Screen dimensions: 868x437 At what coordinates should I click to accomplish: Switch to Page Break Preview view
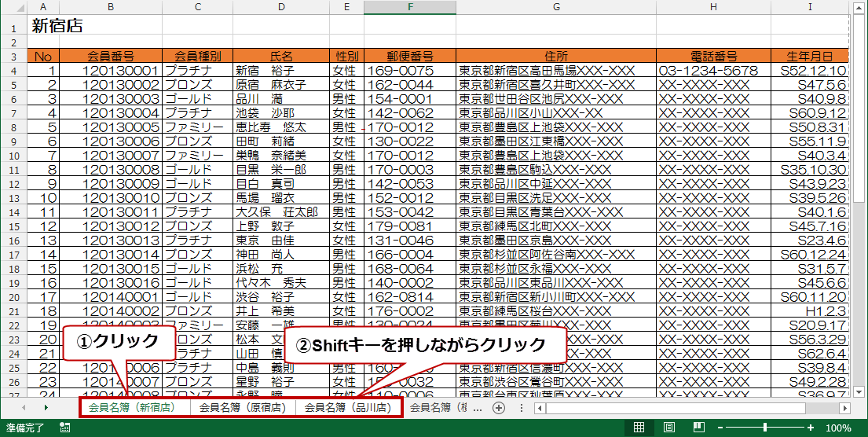pyautogui.click(x=698, y=428)
